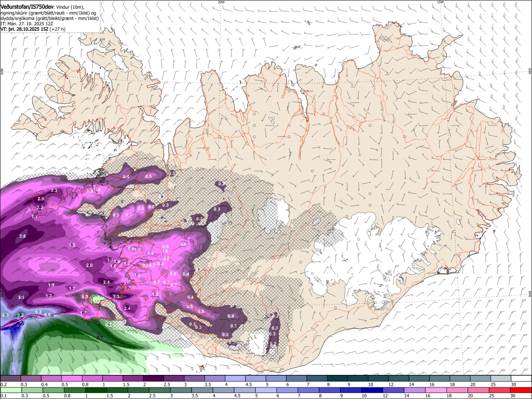Viewport: 532px width, 399px height.
Task: Click the '25' label in upper legend row
Action: click(x=493, y=384)
